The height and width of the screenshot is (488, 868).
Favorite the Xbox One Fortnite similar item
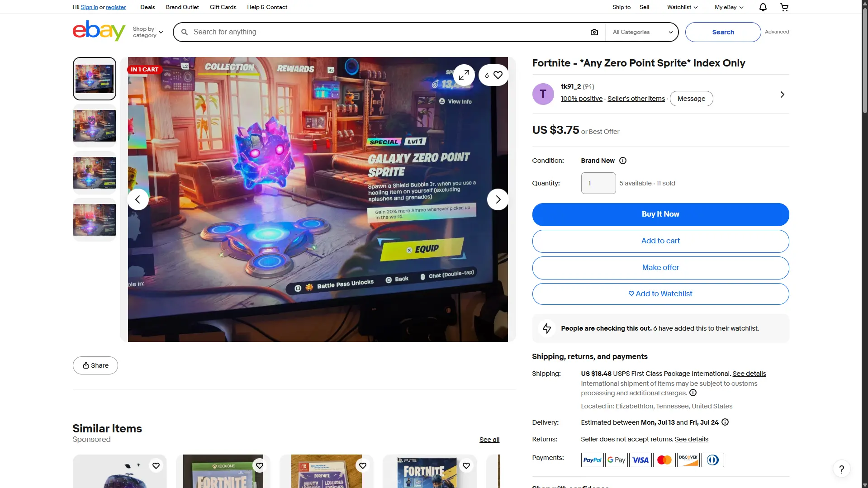pyautogui.click(x=260, y=466)
